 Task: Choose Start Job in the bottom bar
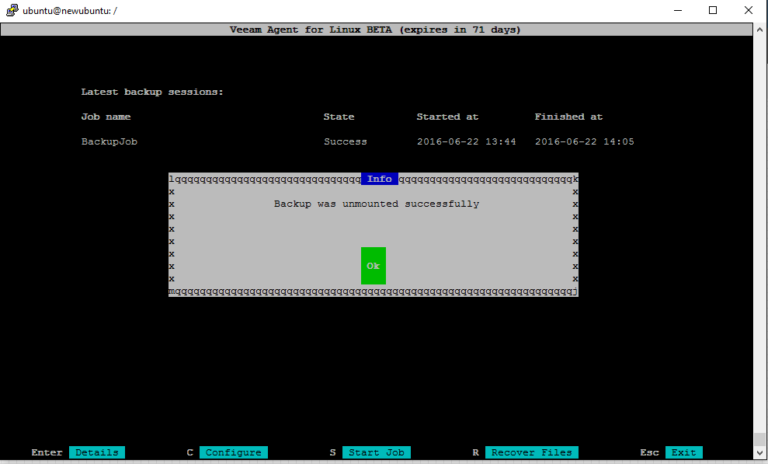coord(376,452)
